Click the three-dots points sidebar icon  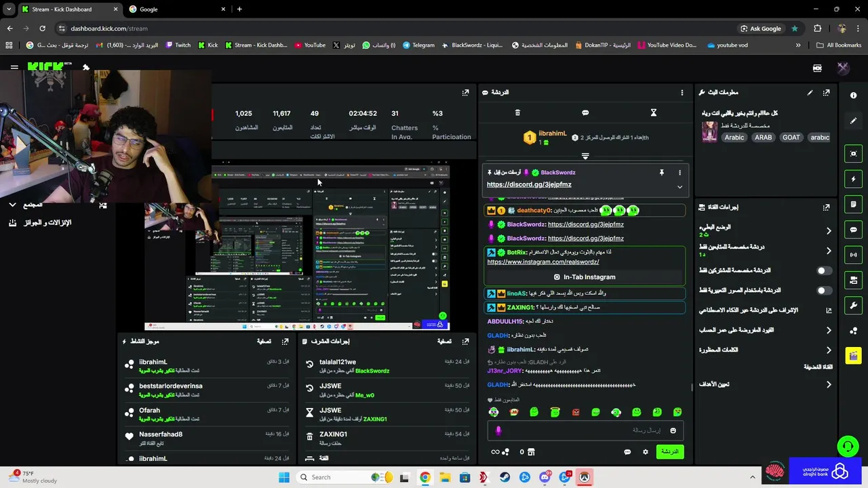[853, 331]
